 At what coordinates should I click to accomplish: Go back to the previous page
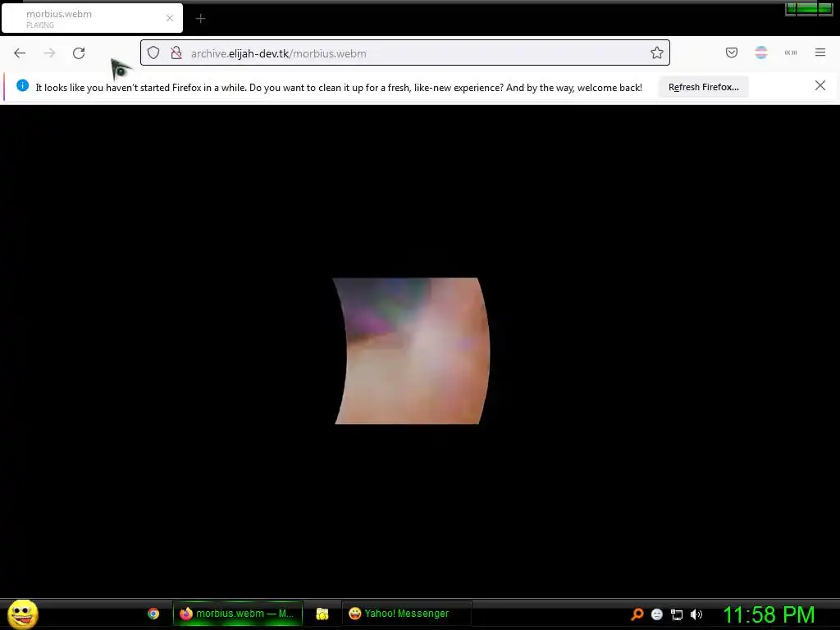point(20,53)
